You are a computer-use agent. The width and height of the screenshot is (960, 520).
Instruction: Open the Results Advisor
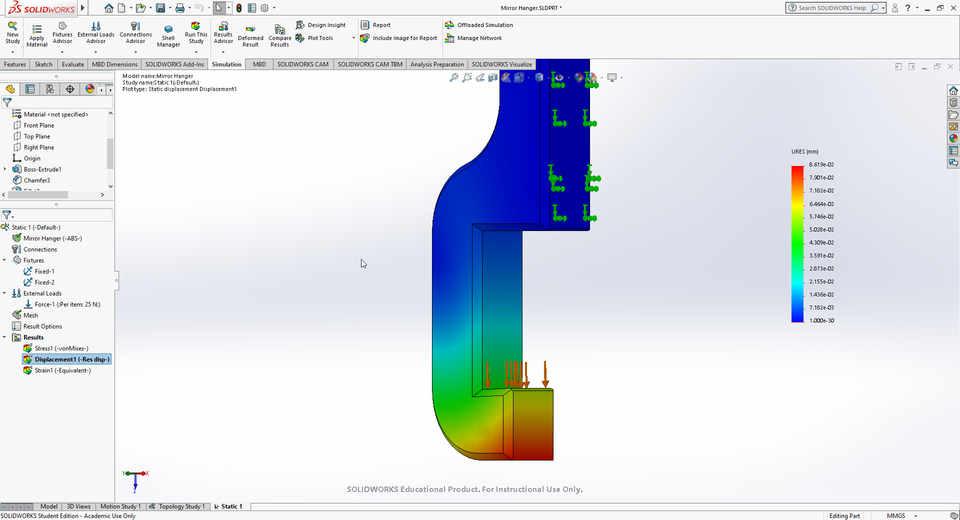point(223,33)
